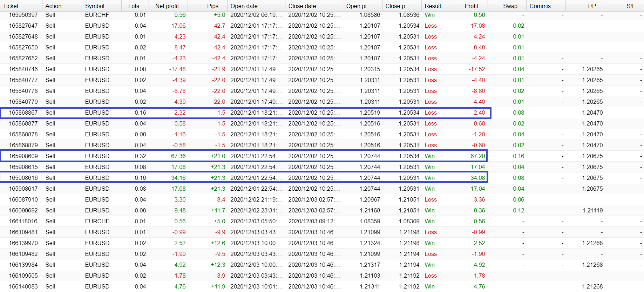
Task: Click close price 1.08536
Action: 409,15
